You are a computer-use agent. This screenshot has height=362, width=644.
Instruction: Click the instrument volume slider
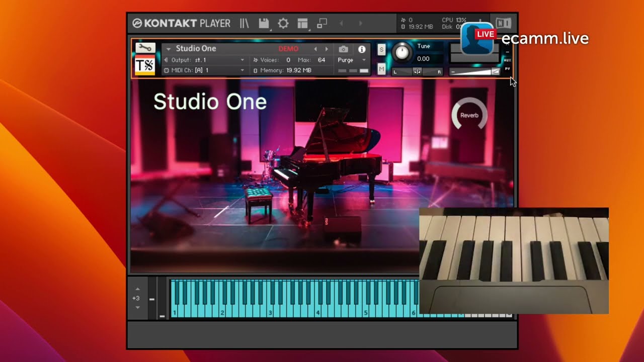474,72
